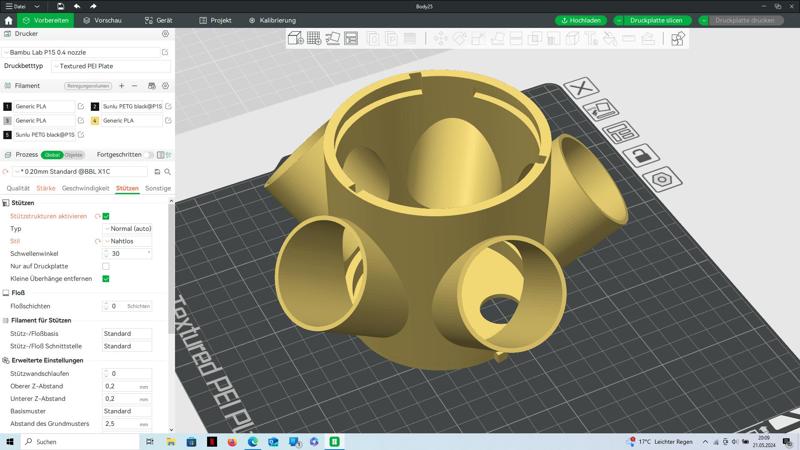Click plate settings hexagon icon

coord(662,179)
